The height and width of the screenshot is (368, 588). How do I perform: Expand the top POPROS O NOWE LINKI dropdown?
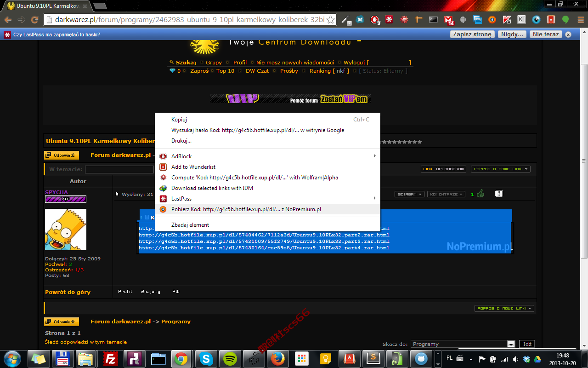(501, 169)
